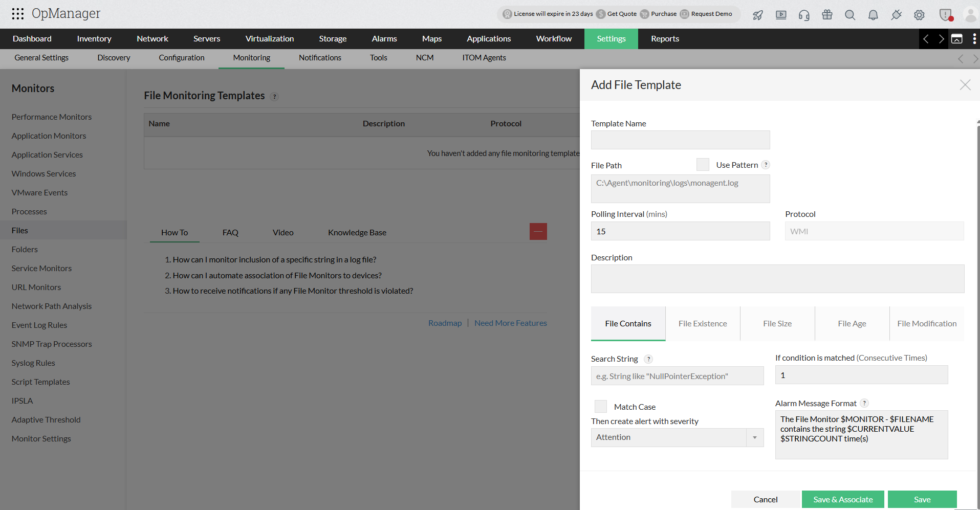The width and height of the screenshot is (980, 510).
Task: Open the user profile avatar
Action: click(970, 14)
